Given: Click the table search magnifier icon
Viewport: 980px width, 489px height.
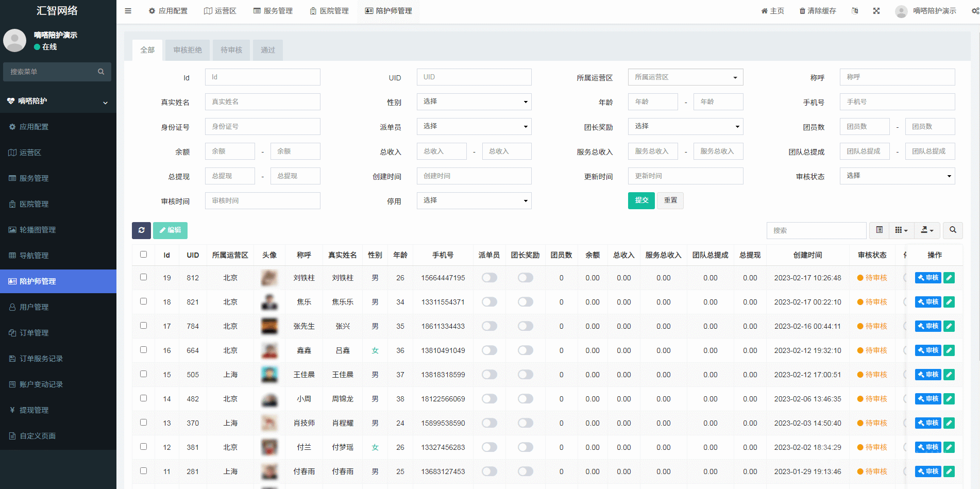Looking at the screenshot, I should [953, 230].
